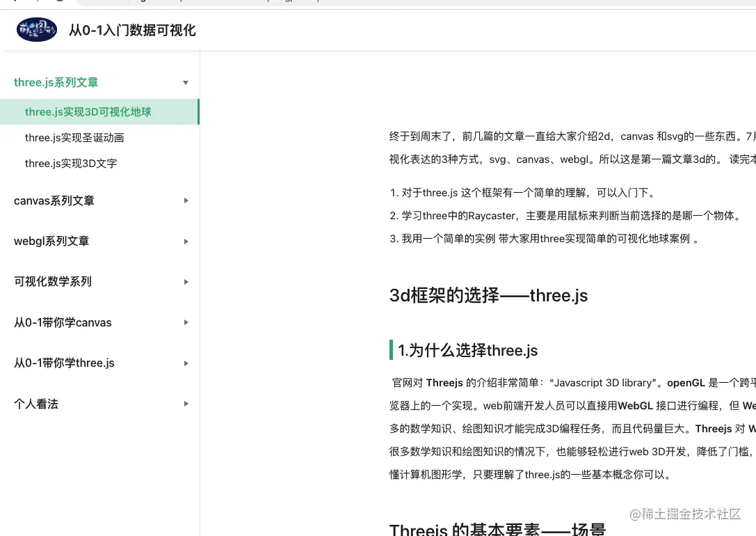Expand the canvas系列文章 section
The width and height of the screenshot is (756, 536).
pos(186,200)
